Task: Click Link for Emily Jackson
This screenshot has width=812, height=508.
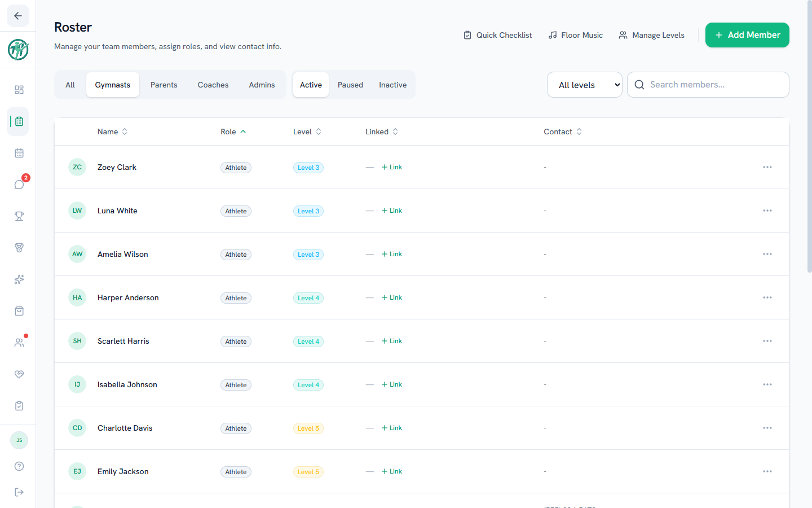Action: click(392, 471)
